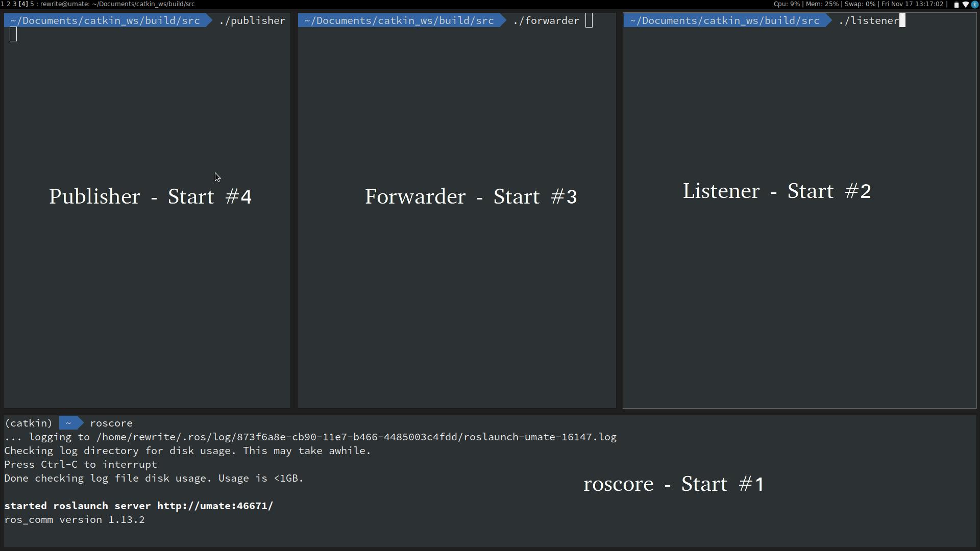Open the Wi-Fi network tray icon
The width and height of the screenshot is (980, 551).
(x=966, y=5)
